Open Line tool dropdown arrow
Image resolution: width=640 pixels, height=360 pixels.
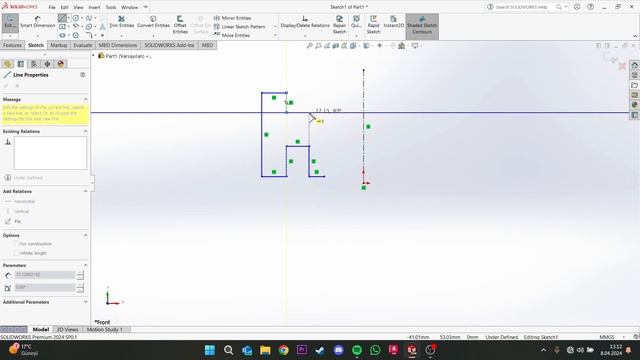tap(69, 18)
